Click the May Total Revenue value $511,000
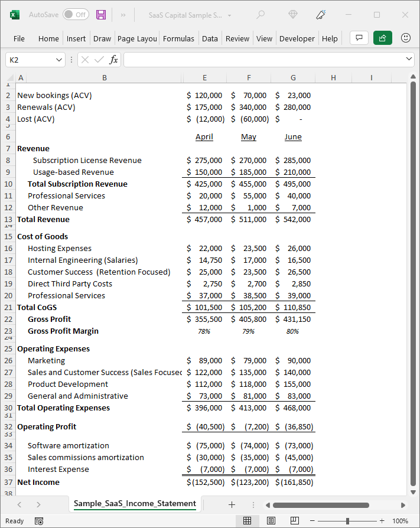This screenshot has width=420, height=528. coord(249,220)
